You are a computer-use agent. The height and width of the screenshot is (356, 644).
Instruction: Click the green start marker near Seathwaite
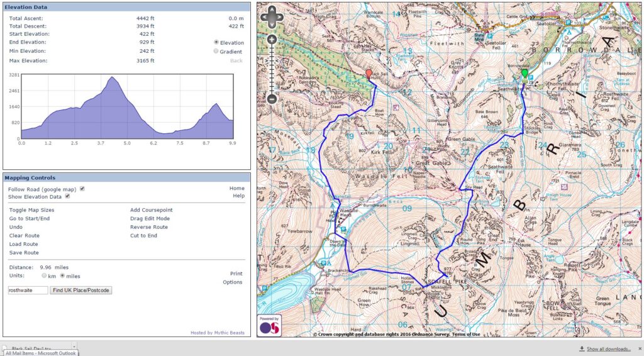524,74
